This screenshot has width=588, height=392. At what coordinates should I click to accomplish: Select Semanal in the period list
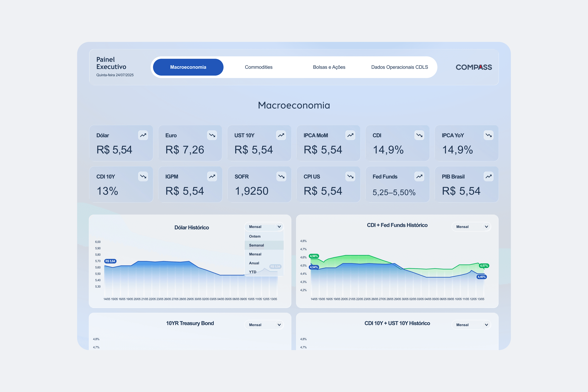[x=257, y=245]
